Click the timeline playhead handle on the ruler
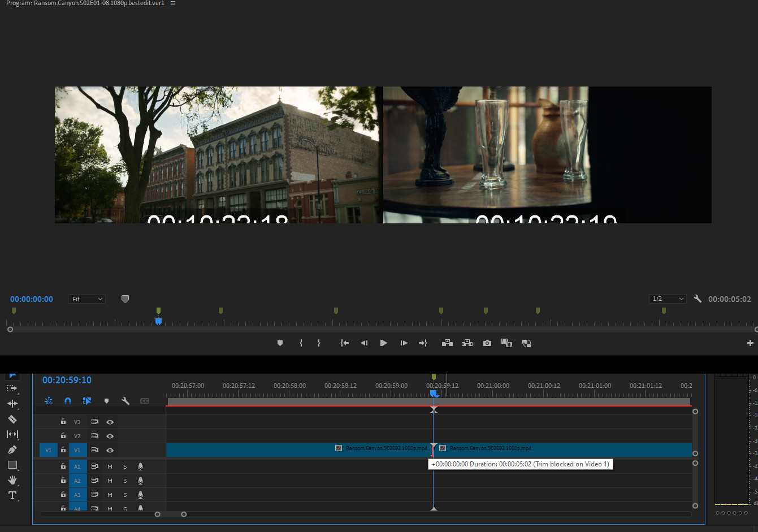758x532 pixels. 433,393
